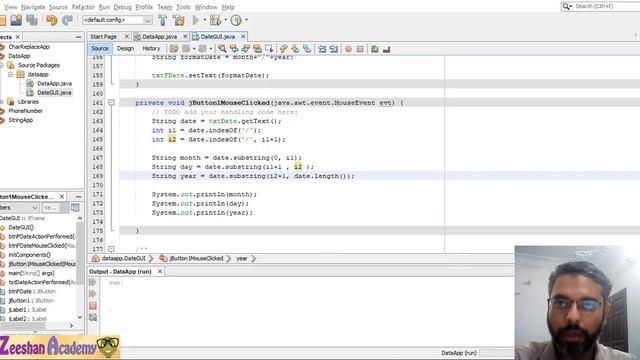Click Shift Line Right icon
The height and width of the screenshot is (360, 640).
pyautogui.click(x=334, y=49)
